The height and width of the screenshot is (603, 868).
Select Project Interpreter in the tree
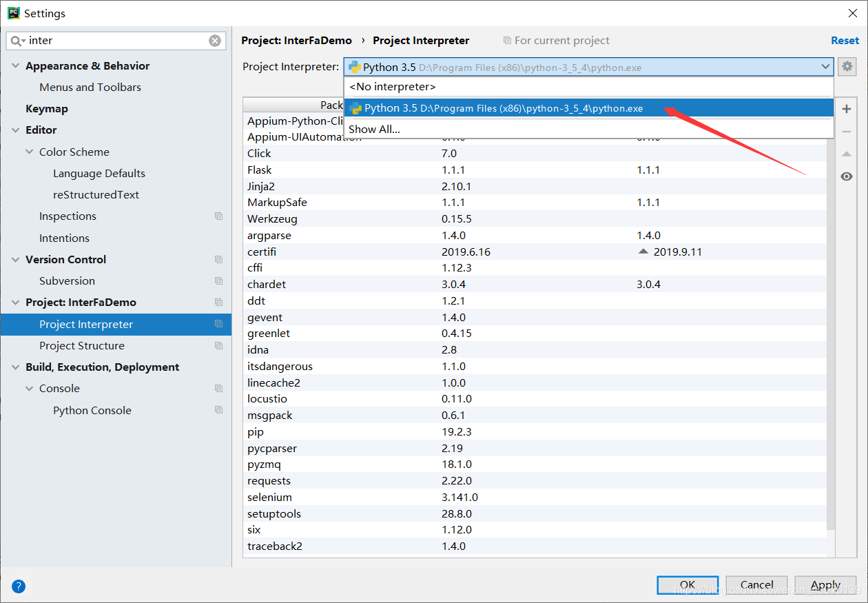click(x=116, y=325)
